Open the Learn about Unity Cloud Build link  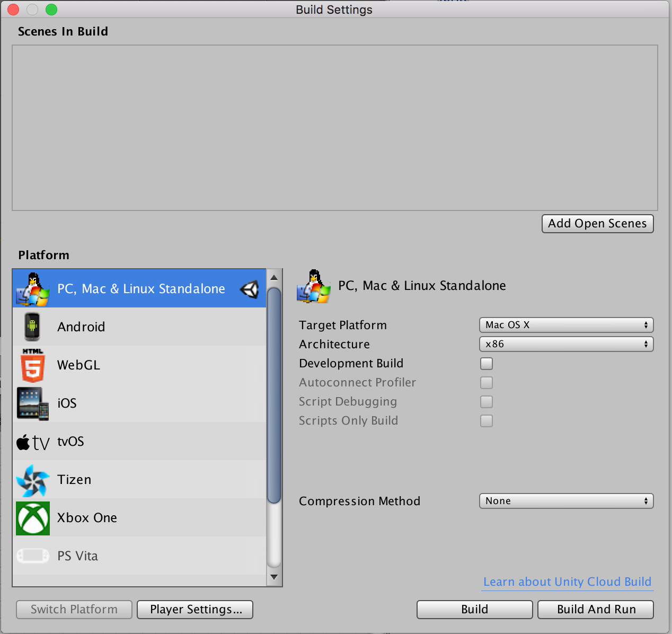(567, 582)
